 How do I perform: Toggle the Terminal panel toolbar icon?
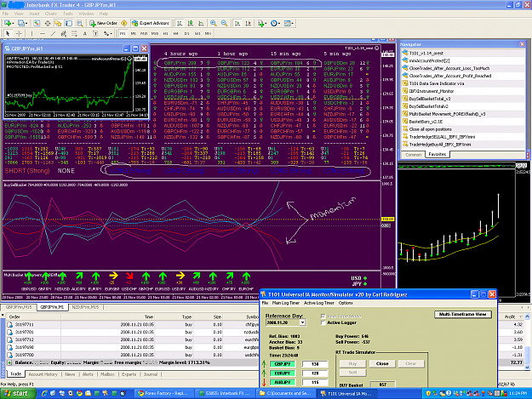point(69,23)
